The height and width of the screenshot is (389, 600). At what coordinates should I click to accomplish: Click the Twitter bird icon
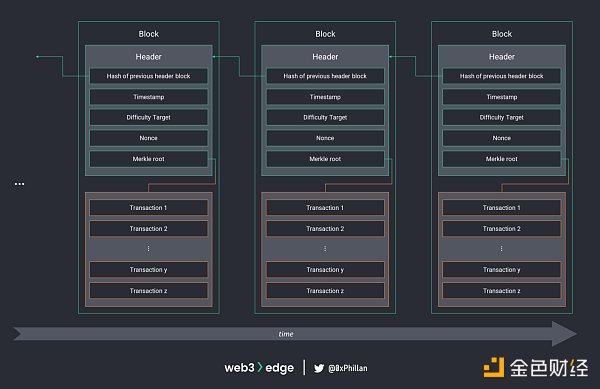319,368
